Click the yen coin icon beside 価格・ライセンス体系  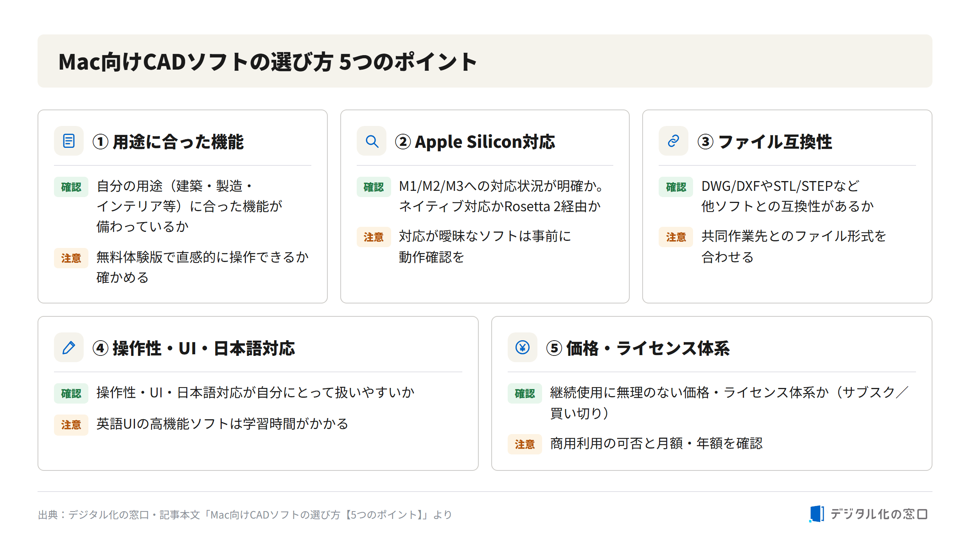click(523, 347)
